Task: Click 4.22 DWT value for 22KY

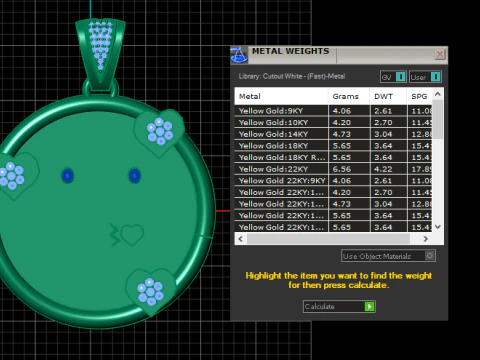Action: [x=383, y=169]
